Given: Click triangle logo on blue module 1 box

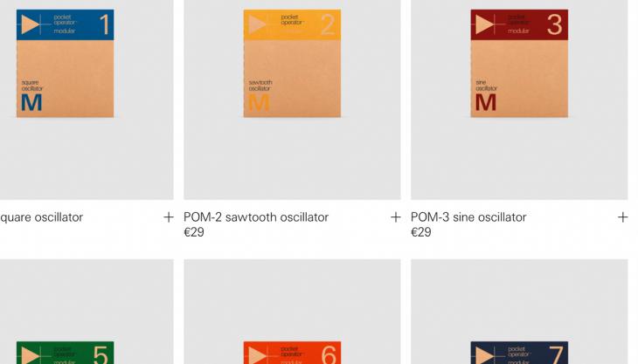Looking at the screenshot, I should (x=31, y=24).
